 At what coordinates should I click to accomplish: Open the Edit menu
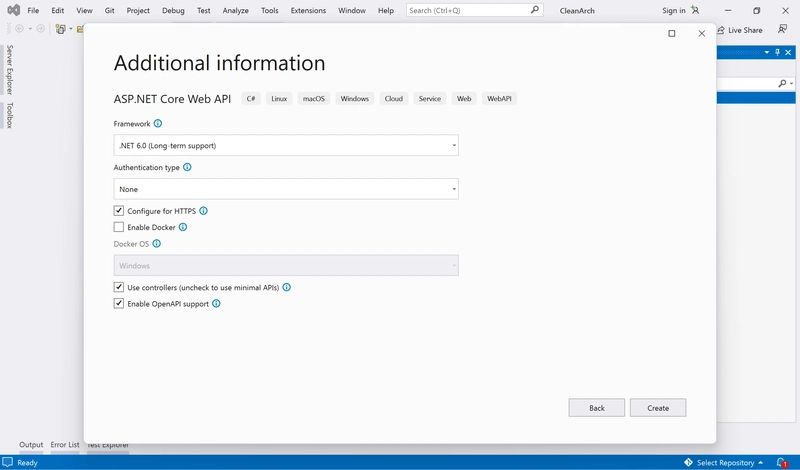click(x=58, y=10)
